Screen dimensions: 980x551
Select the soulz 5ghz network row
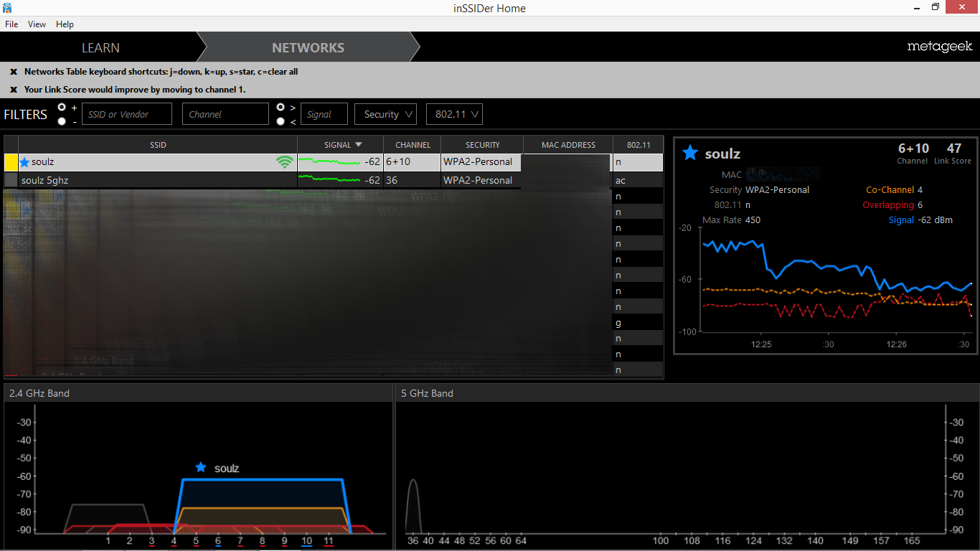point(334,180)
